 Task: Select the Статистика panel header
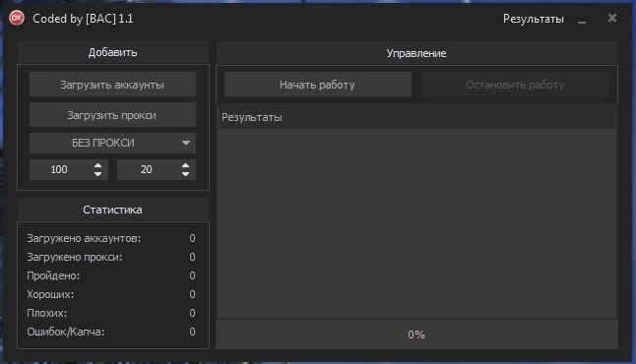pos(113,210)
